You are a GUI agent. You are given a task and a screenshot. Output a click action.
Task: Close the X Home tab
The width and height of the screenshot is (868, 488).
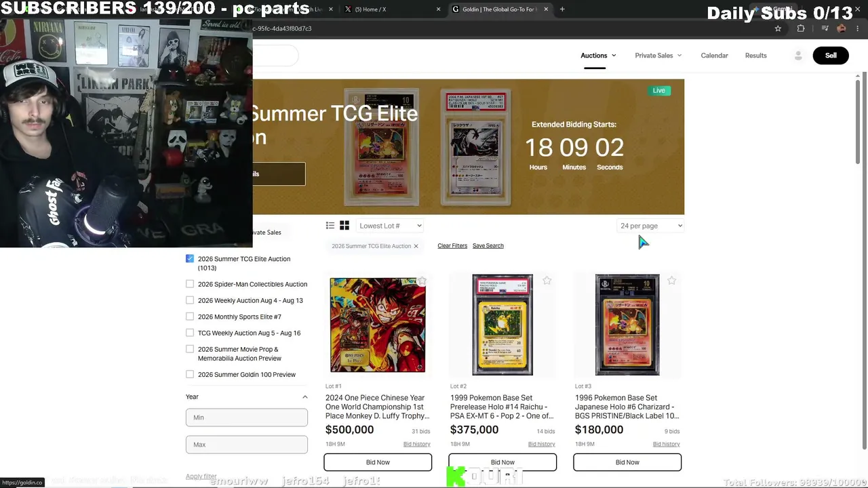coord(438,9)
